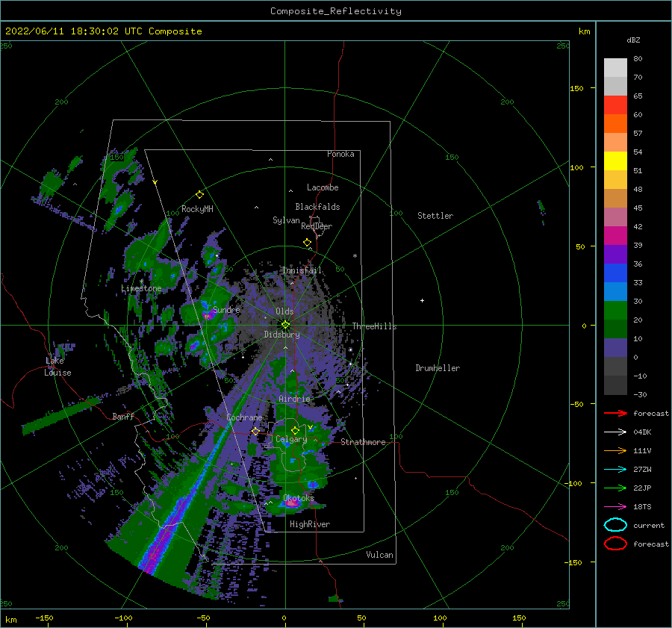Select the cyan 27ZW arrow legend entry
Screen dimensions: 672x628
[615, 470]
